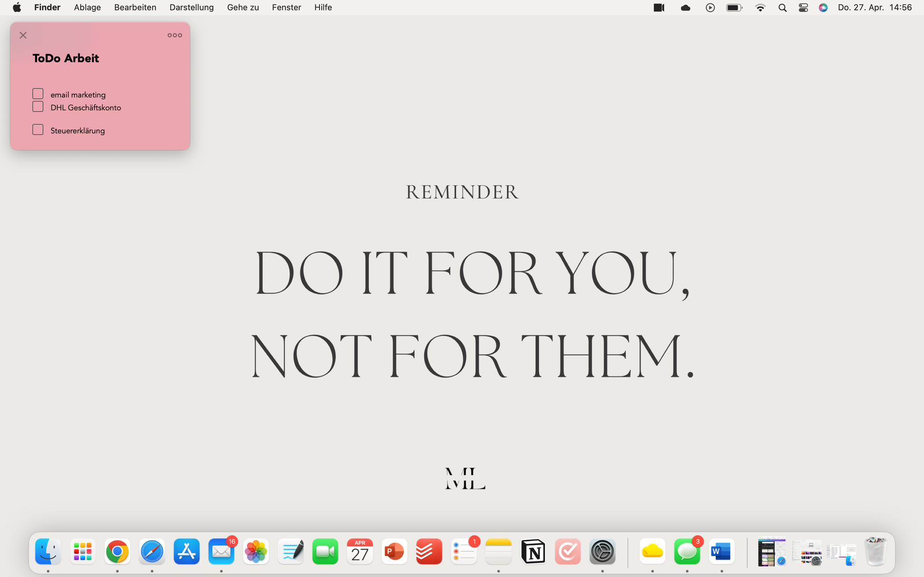Viewport: 924px width, 577px height.
Task: Check the email marketing checkbox
Action: (38, 94)
